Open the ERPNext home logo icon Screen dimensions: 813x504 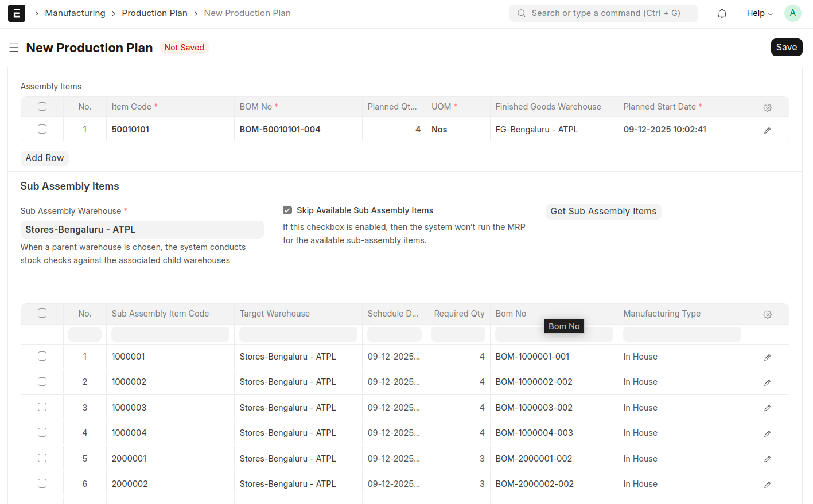click(x=17, y=13)
